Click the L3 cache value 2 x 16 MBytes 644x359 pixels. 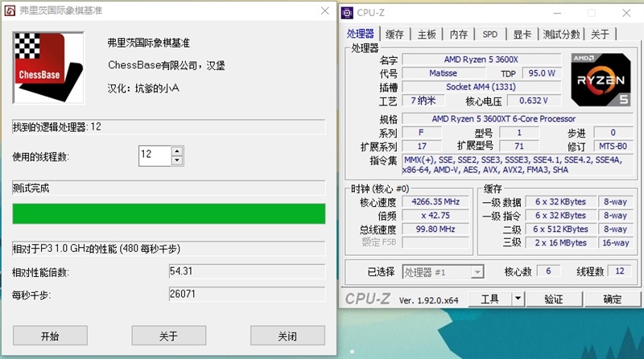pos(560,243)
